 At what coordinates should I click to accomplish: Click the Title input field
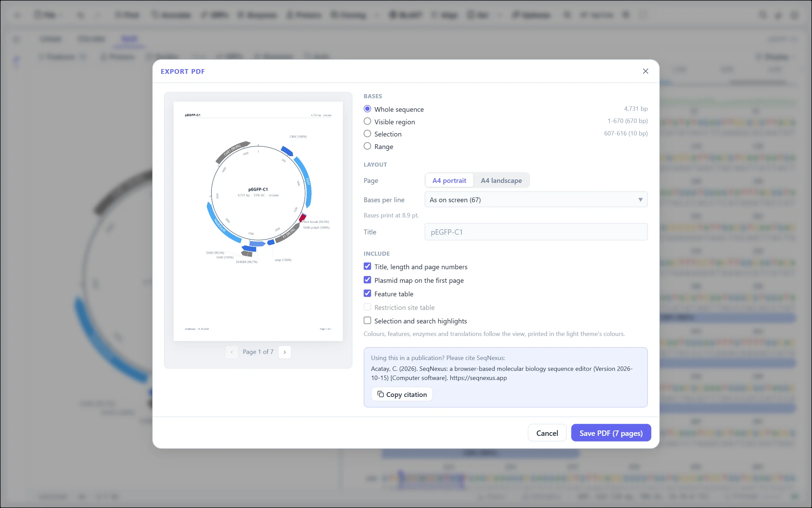pos(536,232)
